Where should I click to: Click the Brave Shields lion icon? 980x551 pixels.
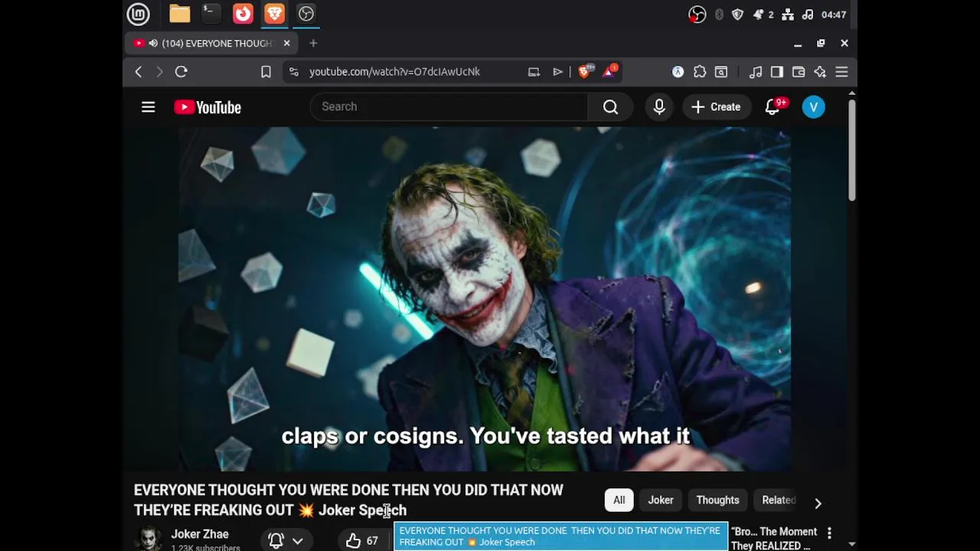[x=584, y=71]
